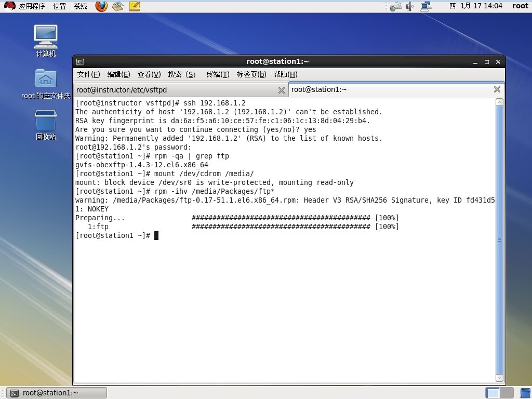
Task: Select the Trash desktop icon
Action: click(46, 125)
